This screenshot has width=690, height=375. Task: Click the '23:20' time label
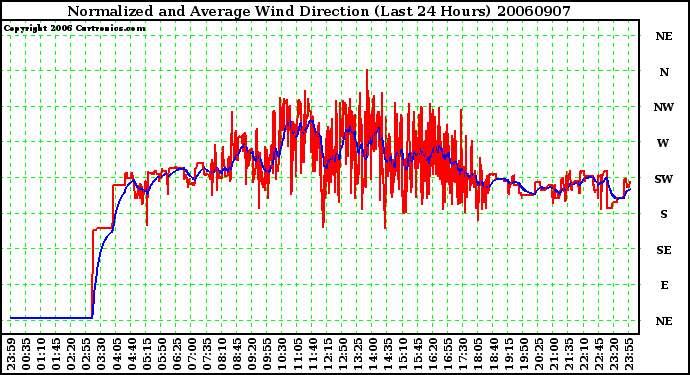click(614, 354)
